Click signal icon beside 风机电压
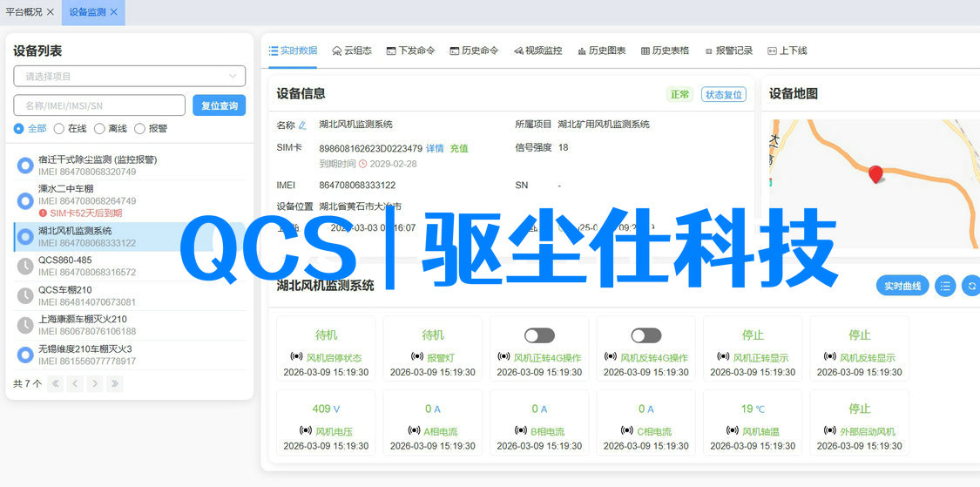The height and width of the screenshot is (487, 980). pos(306,430)
